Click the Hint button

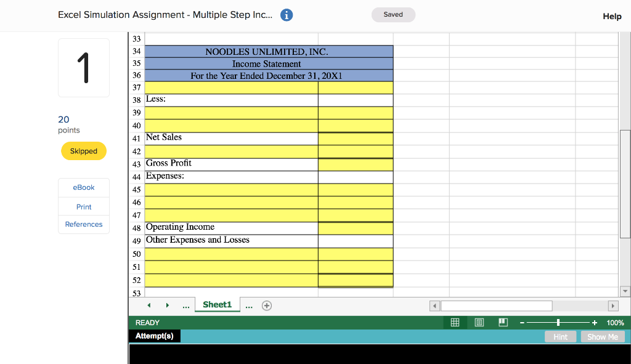pos(560,336)
